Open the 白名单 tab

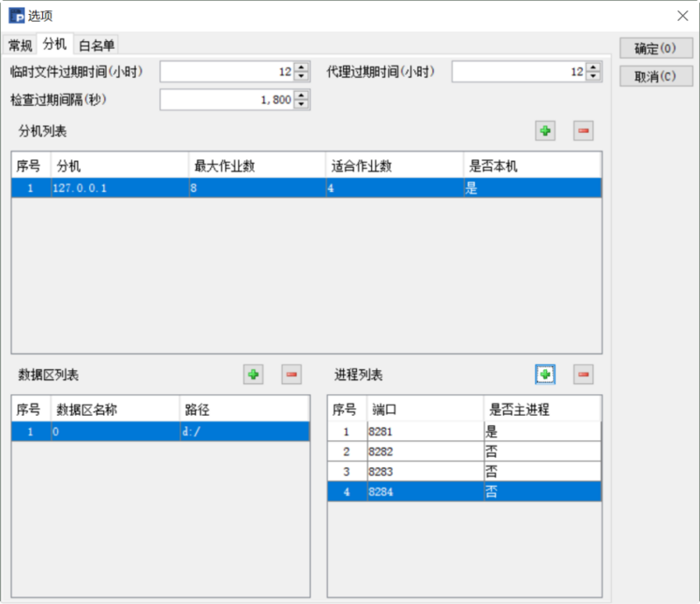tap(96, 46)
